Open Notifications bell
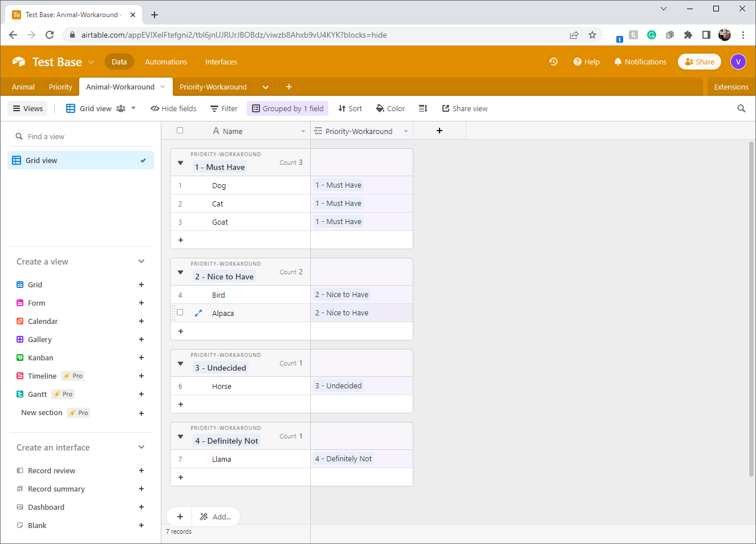The width and height of the screenshot is (756, 544). click(x=640, y=62)
